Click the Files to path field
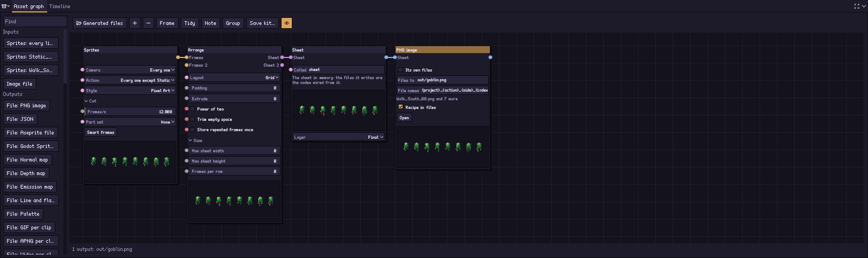This screenshot has height=258, width=868. [x=443, y=80]
